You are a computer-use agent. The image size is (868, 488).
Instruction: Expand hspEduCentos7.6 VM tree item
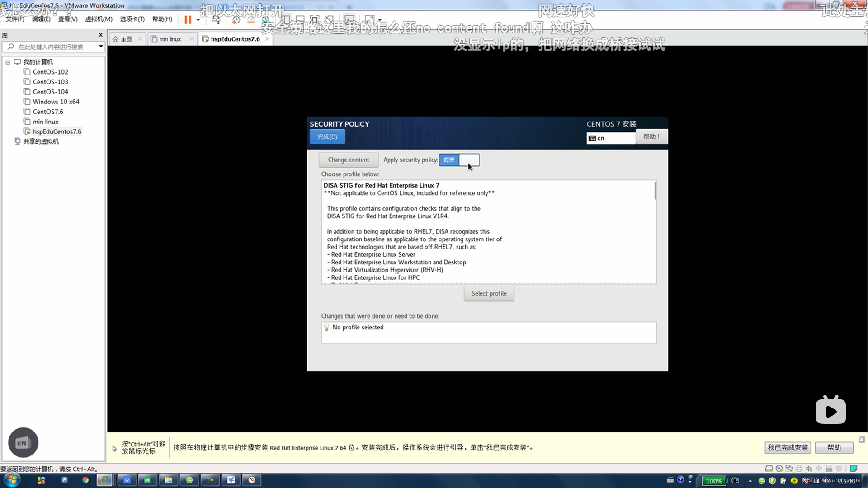click(x=57, y=131)
